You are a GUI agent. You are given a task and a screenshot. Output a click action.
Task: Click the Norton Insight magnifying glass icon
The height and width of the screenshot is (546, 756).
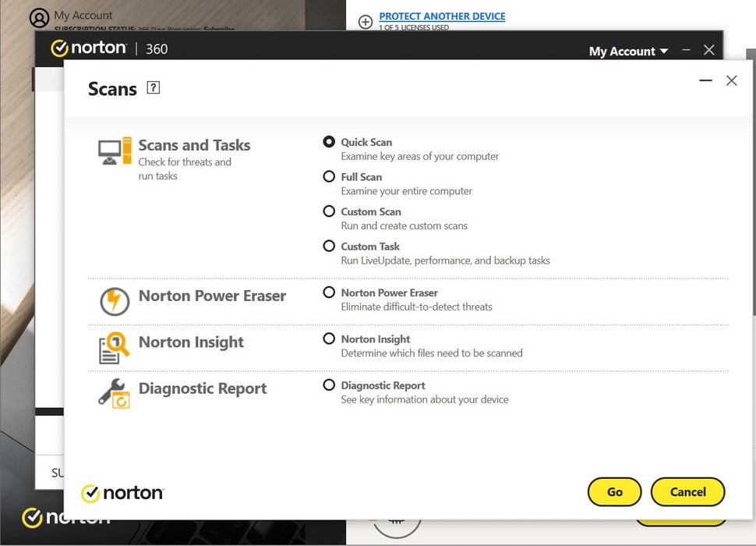(x=114, y=348)
